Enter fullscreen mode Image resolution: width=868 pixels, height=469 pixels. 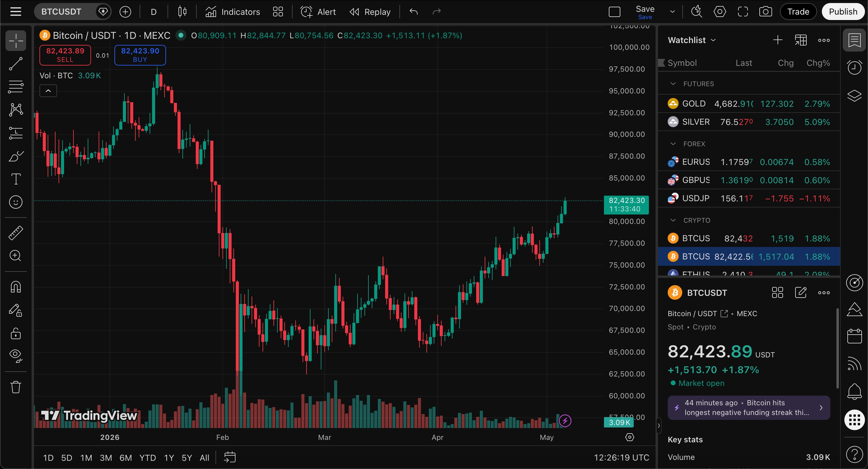click(743, 12)
